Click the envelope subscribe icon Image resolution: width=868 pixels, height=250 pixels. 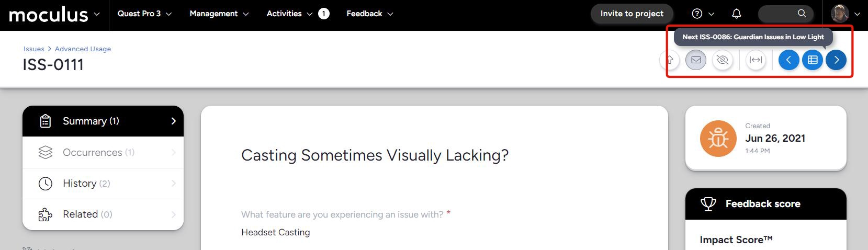[x=696, y=60]
